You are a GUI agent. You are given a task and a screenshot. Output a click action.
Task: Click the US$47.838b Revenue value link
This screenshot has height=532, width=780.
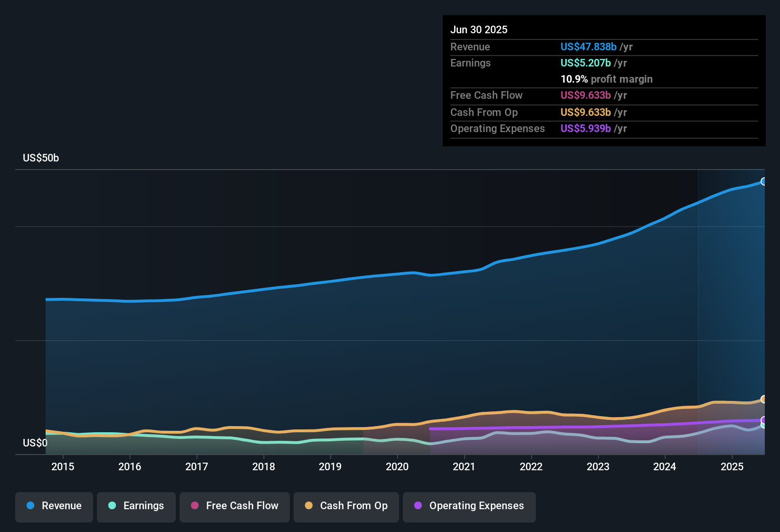589,47
